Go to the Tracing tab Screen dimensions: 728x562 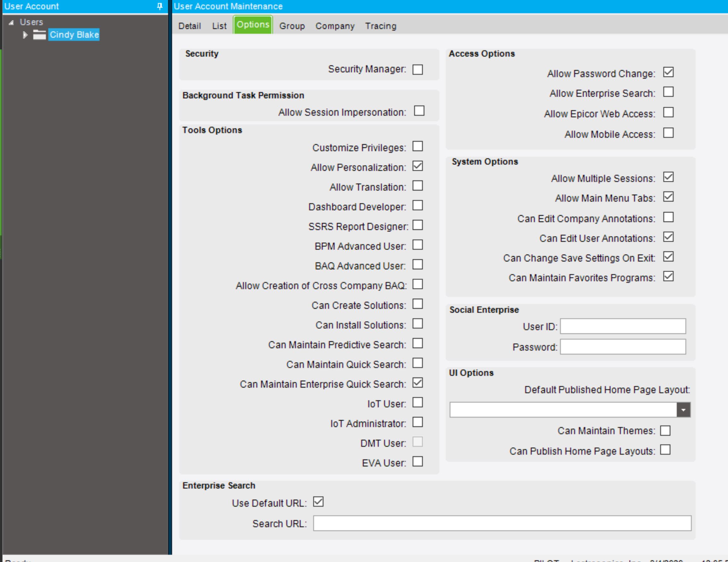tap(380, 26)
